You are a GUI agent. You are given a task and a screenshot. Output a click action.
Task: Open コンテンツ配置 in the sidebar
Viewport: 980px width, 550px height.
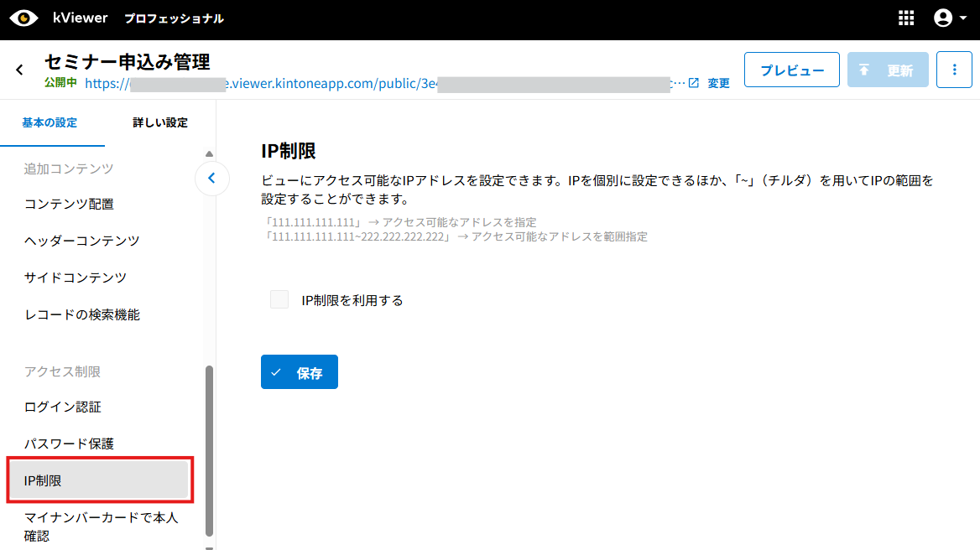tap(69, 204)
